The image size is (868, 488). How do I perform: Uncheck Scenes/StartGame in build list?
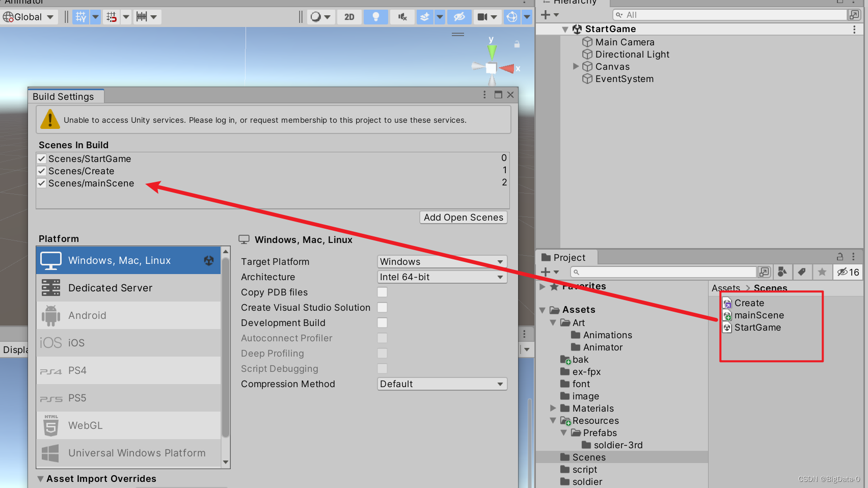42,159
